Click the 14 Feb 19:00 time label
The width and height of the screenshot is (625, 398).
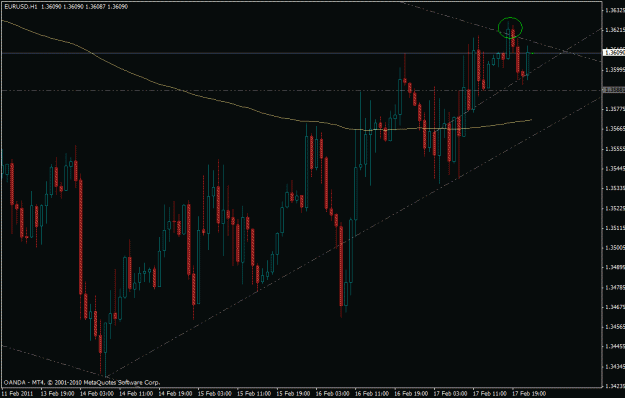pos(175,393)
